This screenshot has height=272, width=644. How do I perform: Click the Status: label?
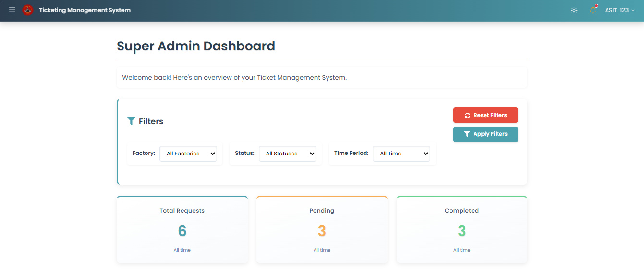[x=244, y=153]
